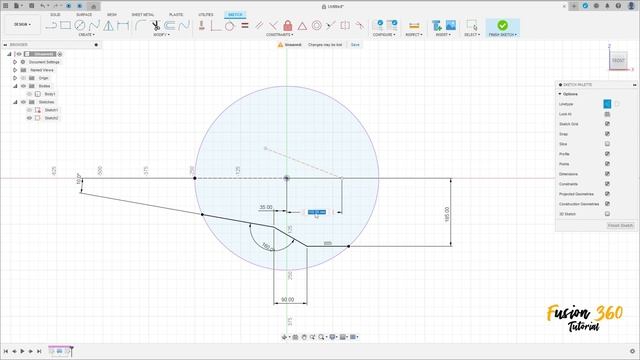Click the Midpoint triangle constraint icon
The height and width of the screenshot is (360, 640).
[x=302, y=26]
